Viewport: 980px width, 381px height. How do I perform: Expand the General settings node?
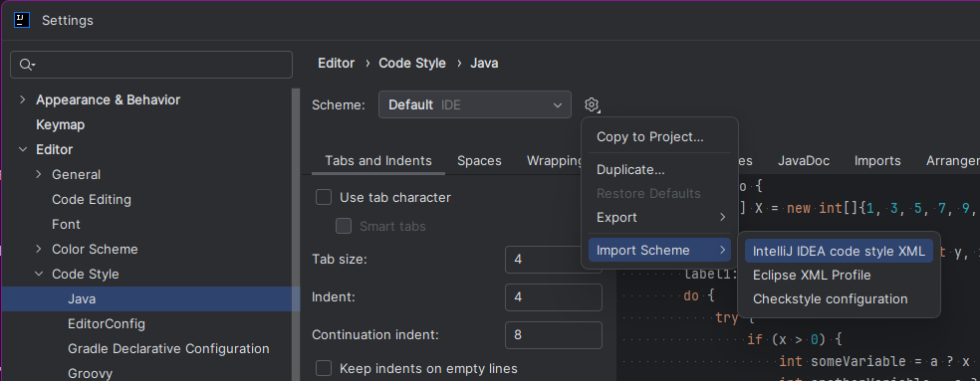point(39,175)
